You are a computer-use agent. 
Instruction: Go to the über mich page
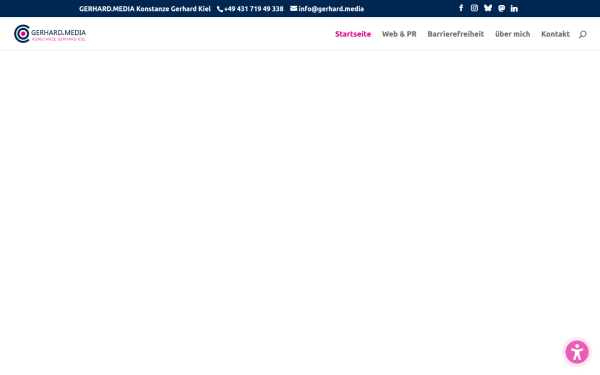click(x=512, y=34)
